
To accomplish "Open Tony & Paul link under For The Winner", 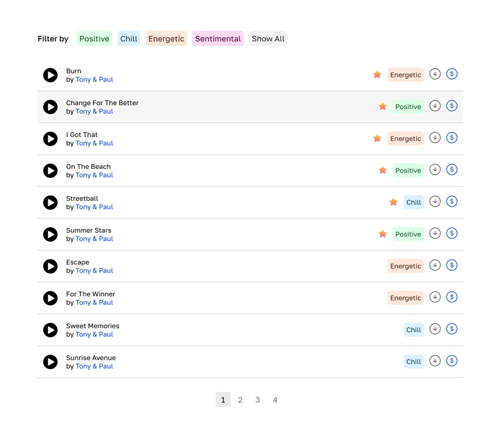I will click(94, 302).
